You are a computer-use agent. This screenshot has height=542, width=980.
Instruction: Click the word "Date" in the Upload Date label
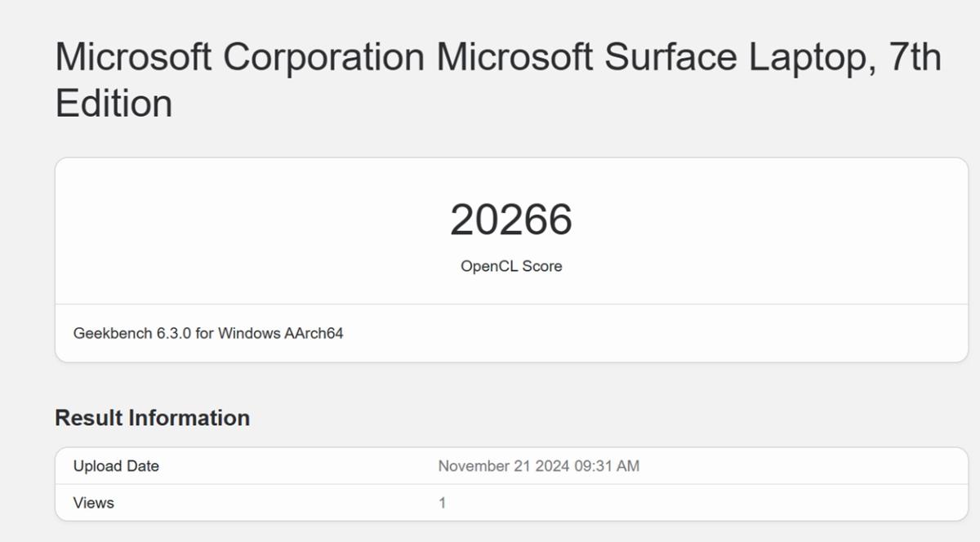[x=143, y=466]
